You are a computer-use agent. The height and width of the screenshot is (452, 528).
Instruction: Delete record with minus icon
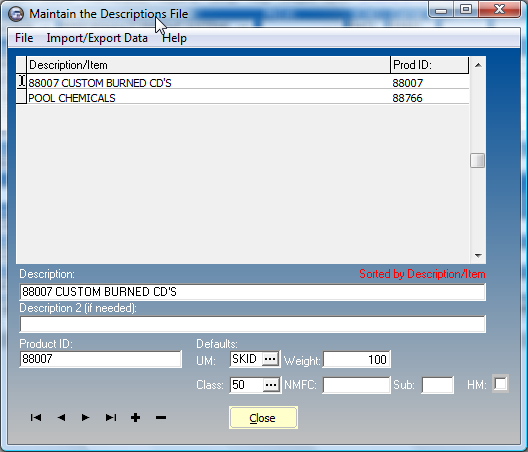click(161, 418)
